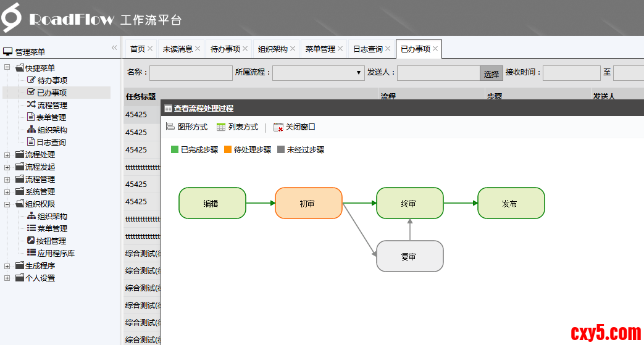Viewport: 644px width, 345px height.
Task: Click the RoadFlow logo icon
Action: [x=10, y=18]
